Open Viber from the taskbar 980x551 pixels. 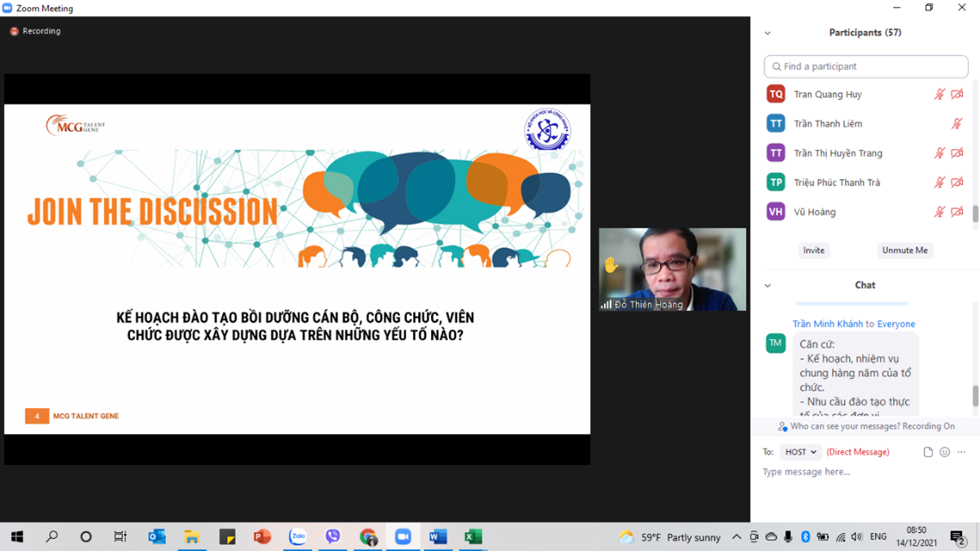333,536
